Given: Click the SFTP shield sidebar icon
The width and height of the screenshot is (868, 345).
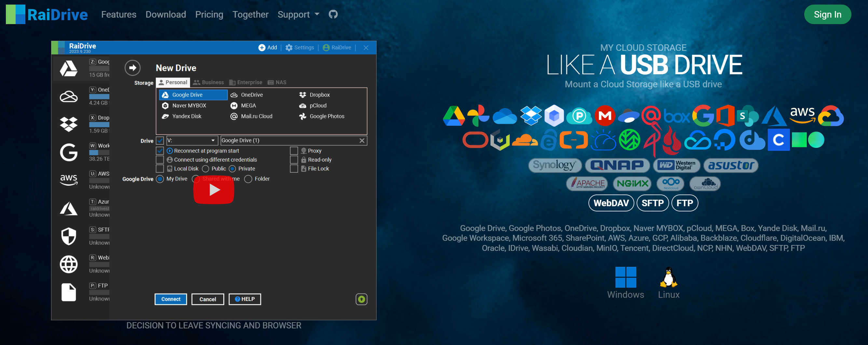Looking at the screenshot, I should click(x=69, y=236).
